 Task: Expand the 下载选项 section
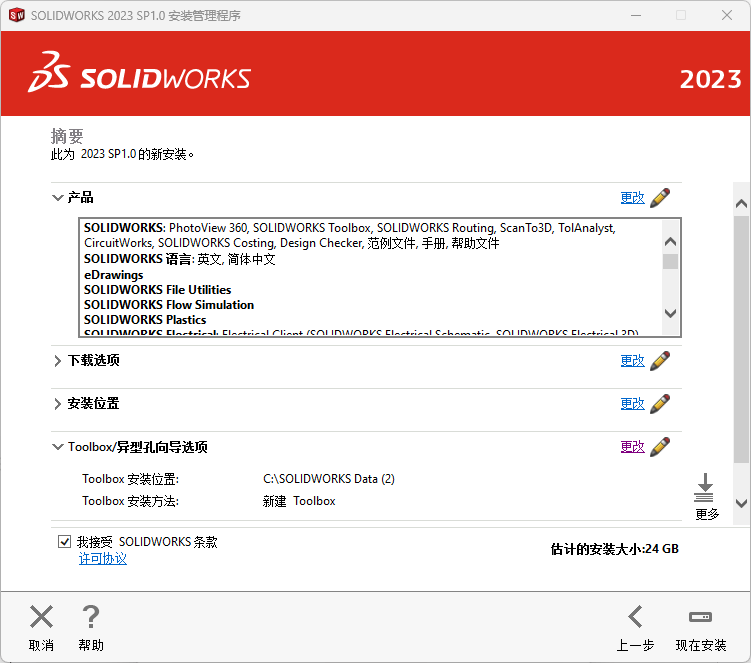[57, 361]
